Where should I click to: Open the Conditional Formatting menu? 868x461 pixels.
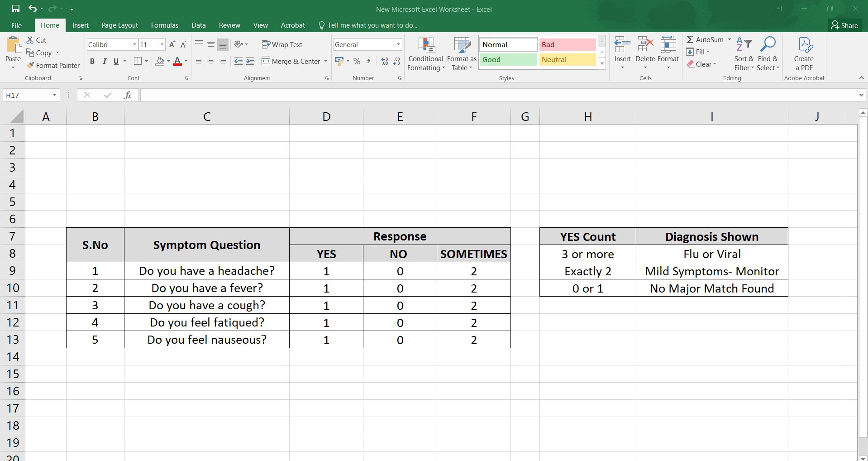pos(425,54)
